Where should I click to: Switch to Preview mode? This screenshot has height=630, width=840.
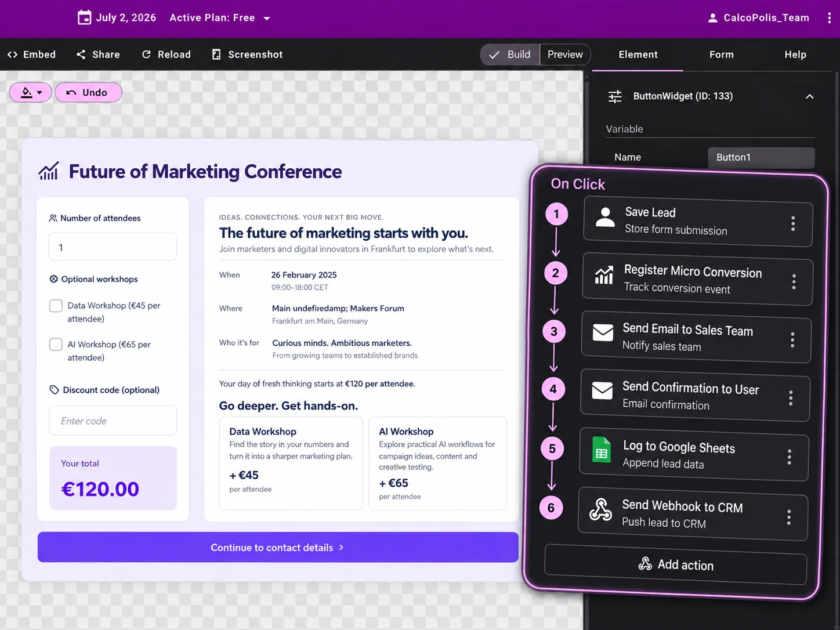pos(565,55)
